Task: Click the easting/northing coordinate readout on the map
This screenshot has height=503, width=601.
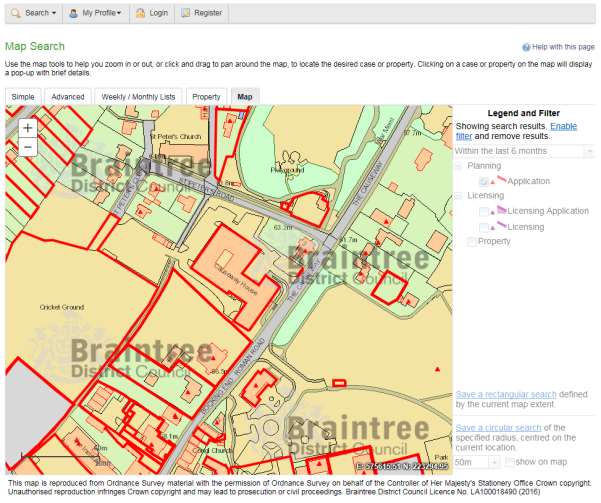Action: (x=401, y=467)
